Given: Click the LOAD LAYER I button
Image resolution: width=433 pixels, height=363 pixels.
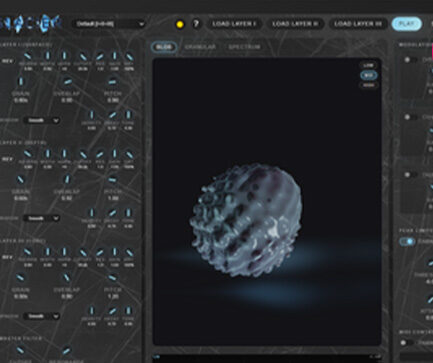Looking at the screenshot, I should click(x=234, y=24).
